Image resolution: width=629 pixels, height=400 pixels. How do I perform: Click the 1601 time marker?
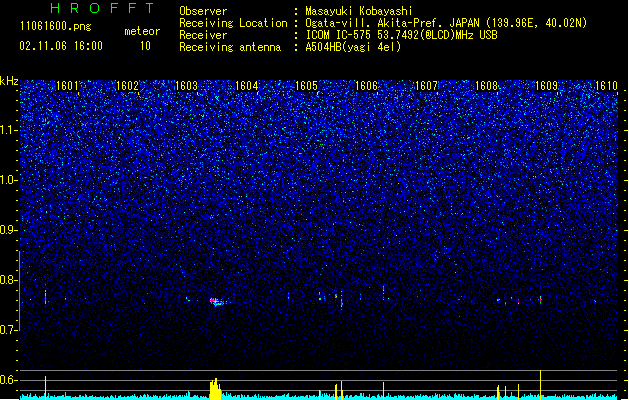click(67, 86)
